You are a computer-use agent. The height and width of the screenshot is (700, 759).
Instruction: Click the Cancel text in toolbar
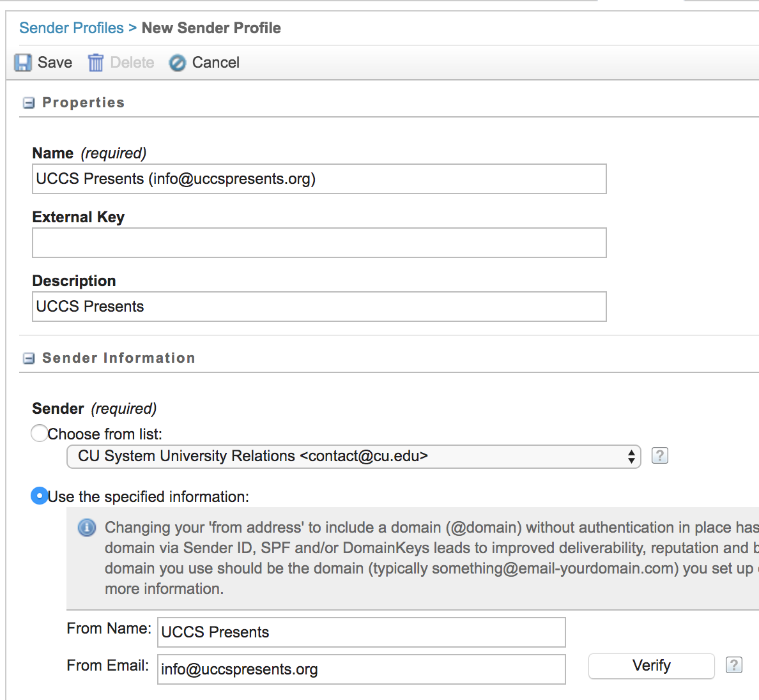215,63
